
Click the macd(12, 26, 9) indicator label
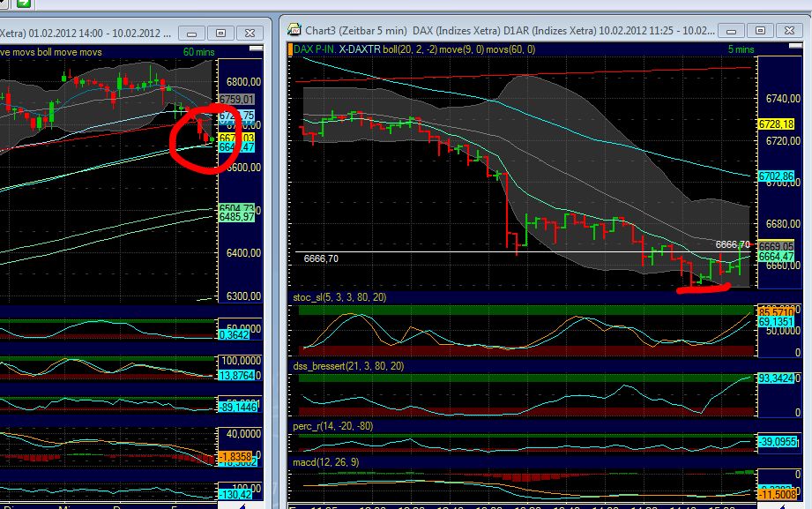click(327, 460)
